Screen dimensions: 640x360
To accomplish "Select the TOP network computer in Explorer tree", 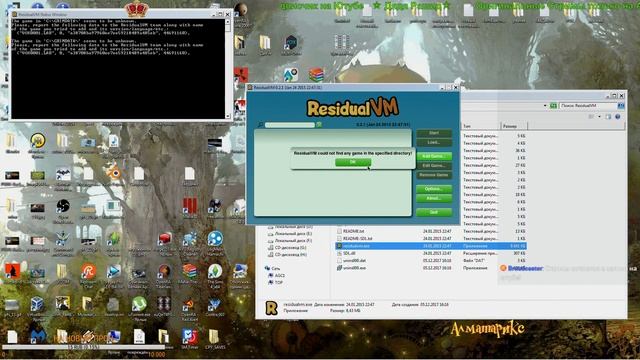I will point(276,282).
